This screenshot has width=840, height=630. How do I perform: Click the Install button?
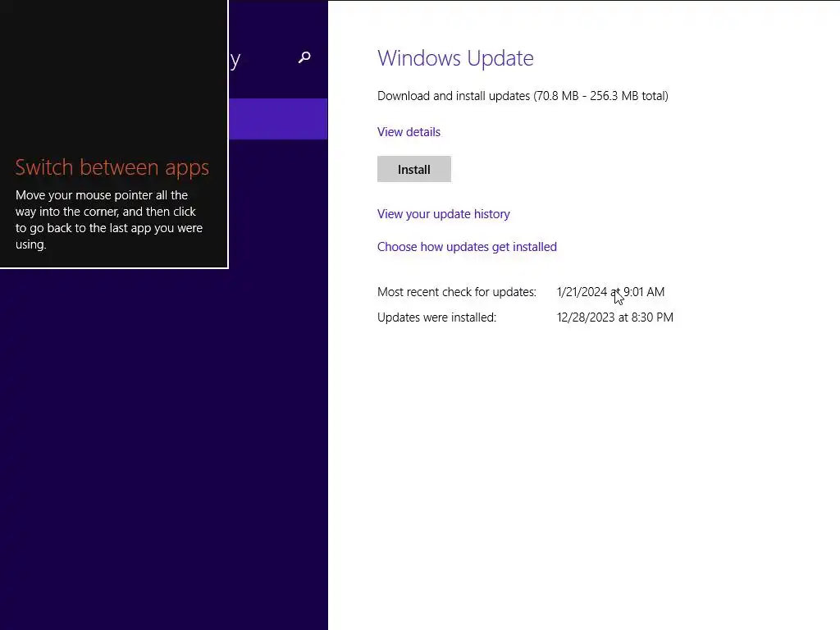coord(414,169)
